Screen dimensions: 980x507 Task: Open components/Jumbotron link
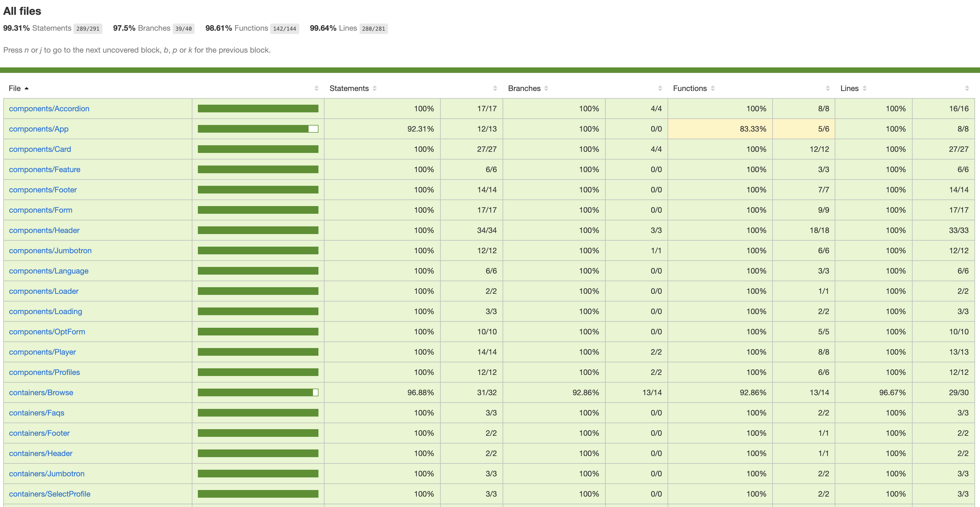[50, 251]
